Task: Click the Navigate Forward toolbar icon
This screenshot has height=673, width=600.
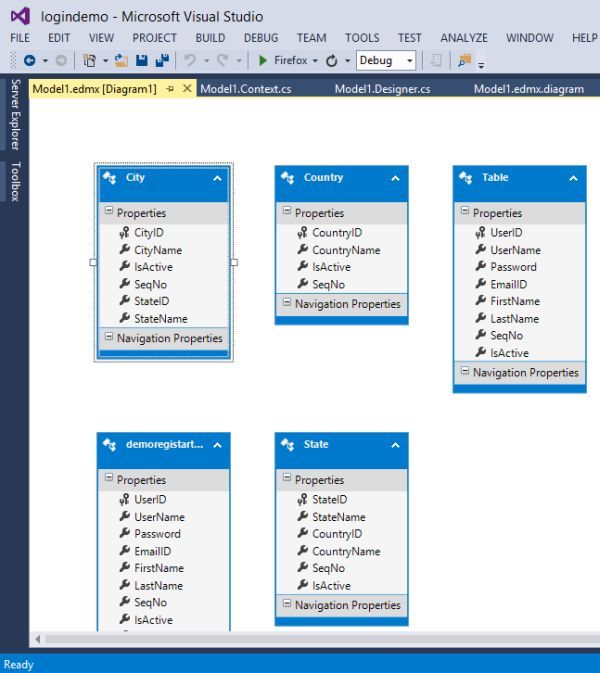Action: coord(61,61)
